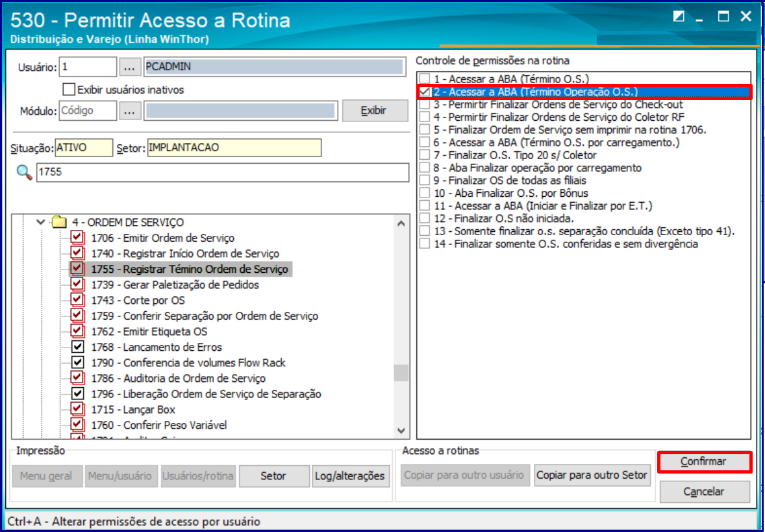The width and height of the screenshot is (765, 532).
Task: Toggle checkbox for routine 1755 Registrar Término
Action: point(77,269)
